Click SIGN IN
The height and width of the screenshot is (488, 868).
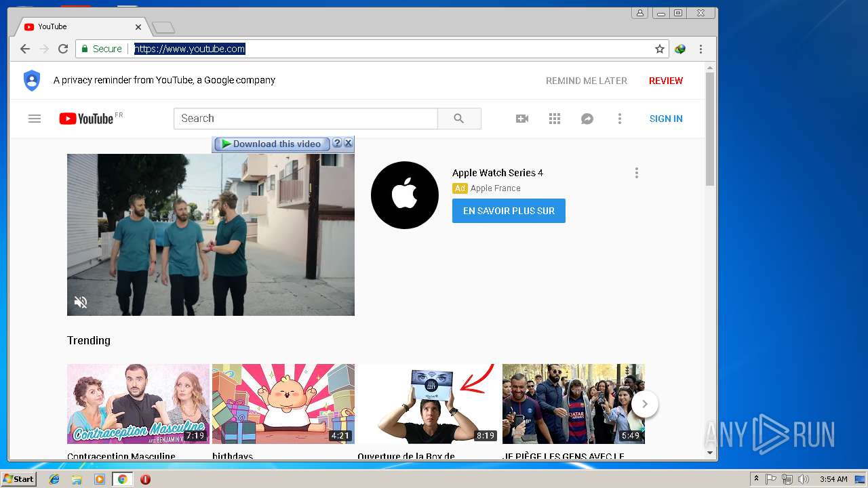666,119
